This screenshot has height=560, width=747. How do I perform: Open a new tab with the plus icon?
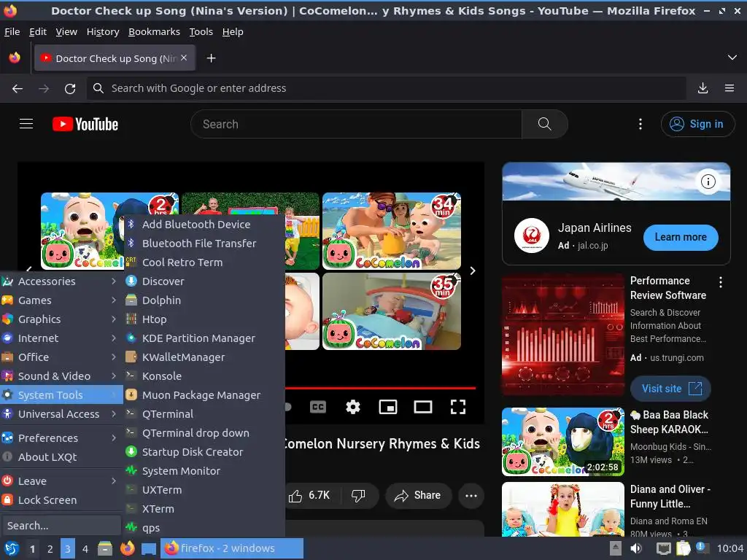211,58
